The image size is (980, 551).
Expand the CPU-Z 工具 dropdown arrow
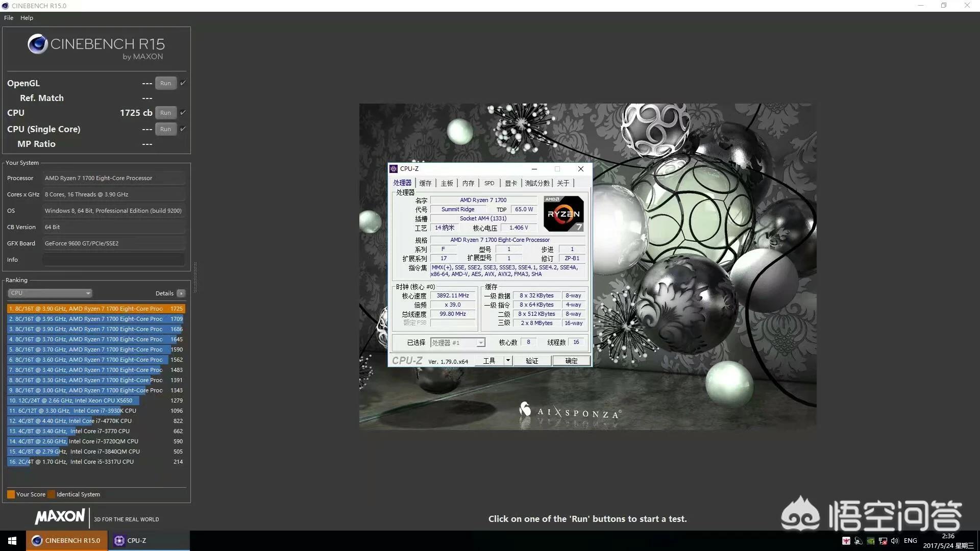tap(508, 361)
